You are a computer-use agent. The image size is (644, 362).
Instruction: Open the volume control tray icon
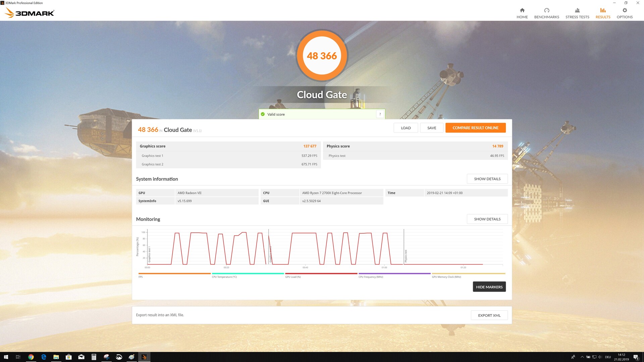click(x=600, y=357)
